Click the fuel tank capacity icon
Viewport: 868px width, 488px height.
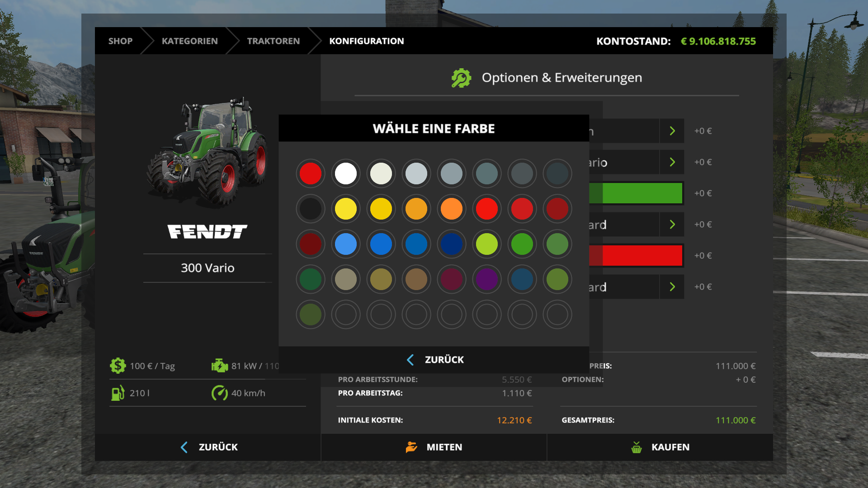tap(118, 393)
